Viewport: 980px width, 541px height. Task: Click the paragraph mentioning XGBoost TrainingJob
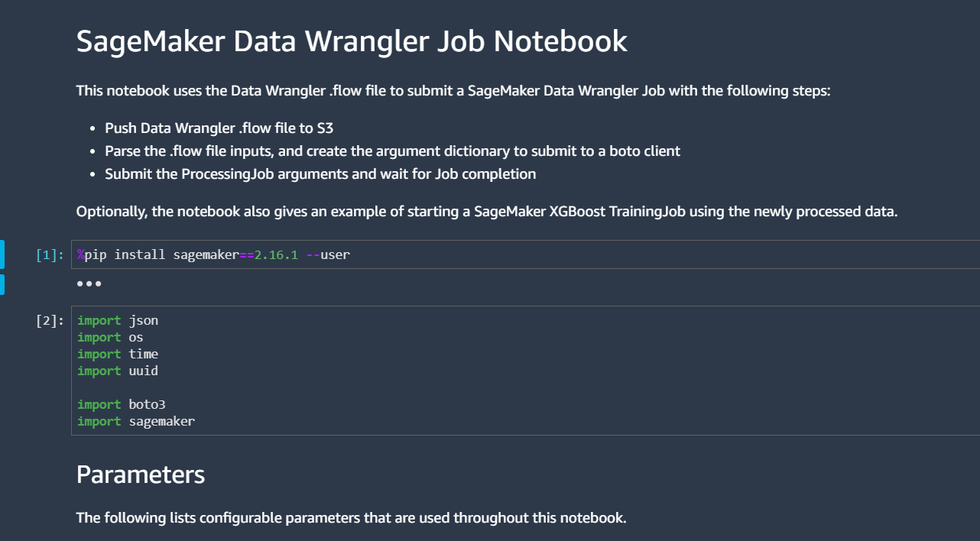(486, 211)
